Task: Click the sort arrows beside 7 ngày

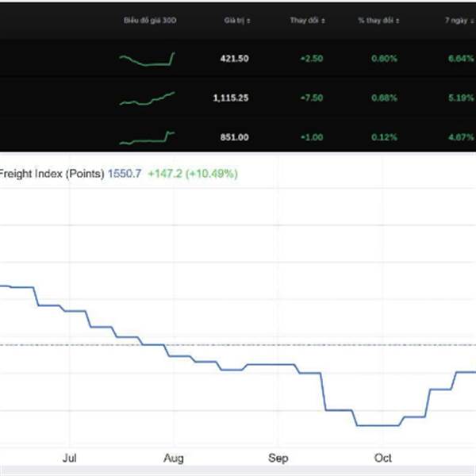Action: pyautogui.click(x=469, y=19)
